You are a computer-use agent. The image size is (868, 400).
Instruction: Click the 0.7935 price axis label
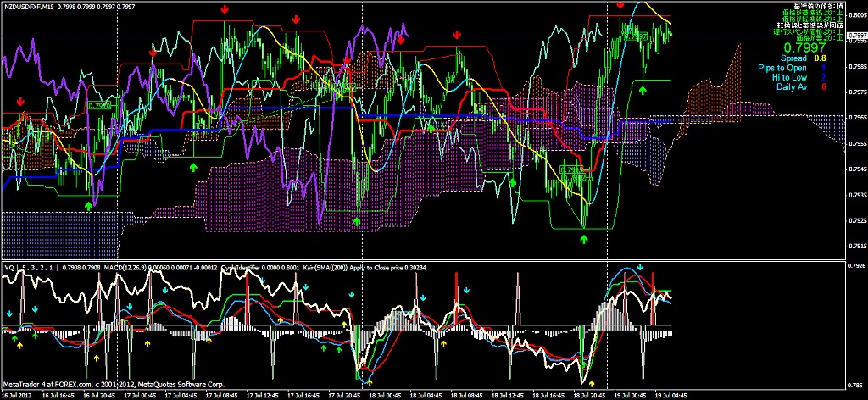pyautogui.click(x=856, y=195)
